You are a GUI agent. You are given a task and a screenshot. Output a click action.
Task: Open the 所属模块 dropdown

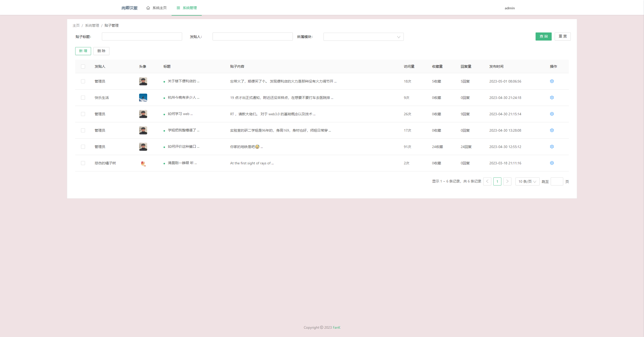click(363, 37)
